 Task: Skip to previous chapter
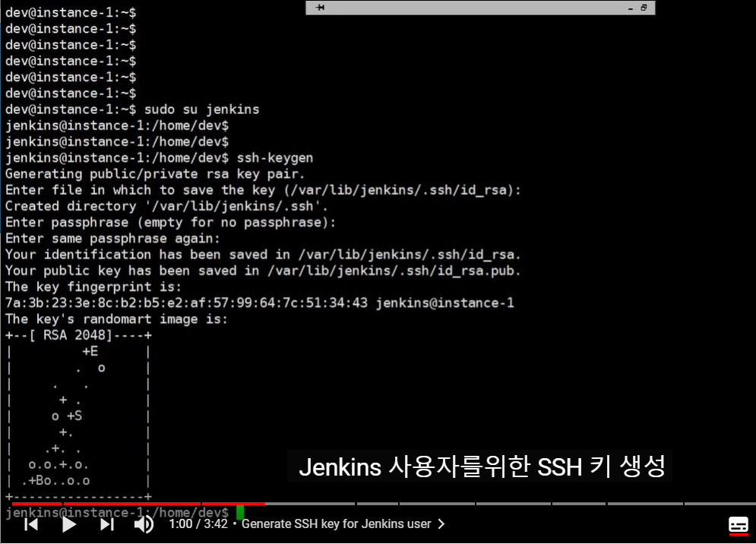coord(31,524)
